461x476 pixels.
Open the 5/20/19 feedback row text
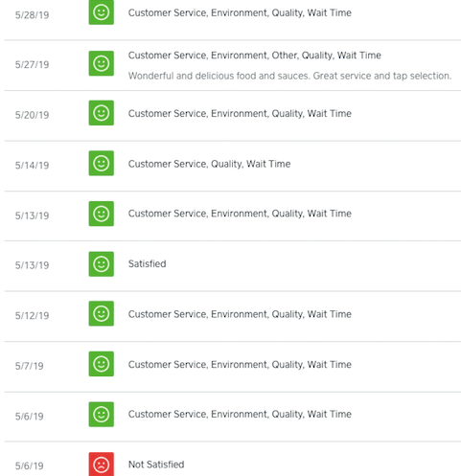(x=240, y=114)
